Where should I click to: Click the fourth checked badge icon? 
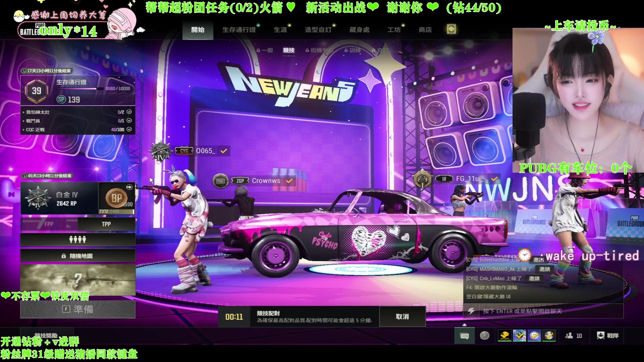(x=549, y=335)
